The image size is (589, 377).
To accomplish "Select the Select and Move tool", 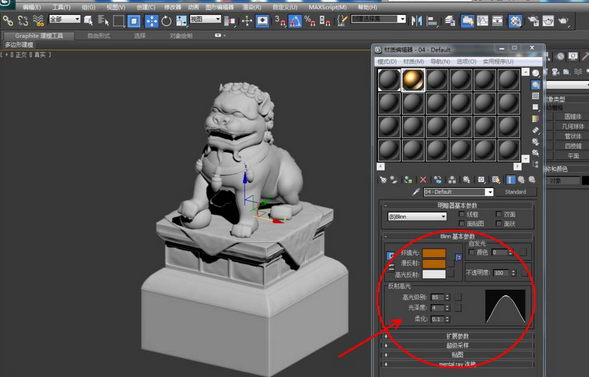I will 151,21.
